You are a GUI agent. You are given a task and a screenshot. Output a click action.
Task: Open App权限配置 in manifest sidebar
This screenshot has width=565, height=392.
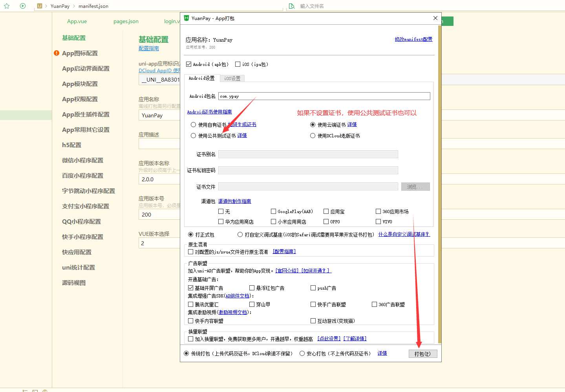coord(80,99)
